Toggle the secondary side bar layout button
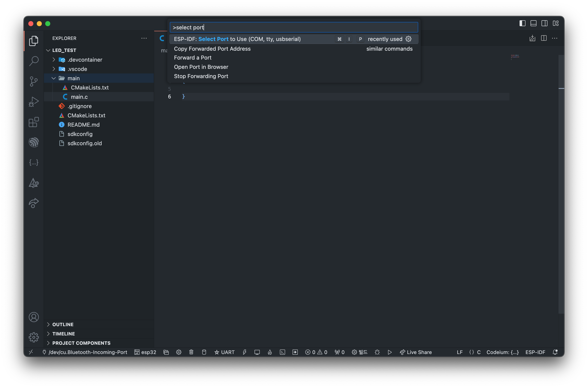Screen dimensions: 588x388 click(544, 23)
